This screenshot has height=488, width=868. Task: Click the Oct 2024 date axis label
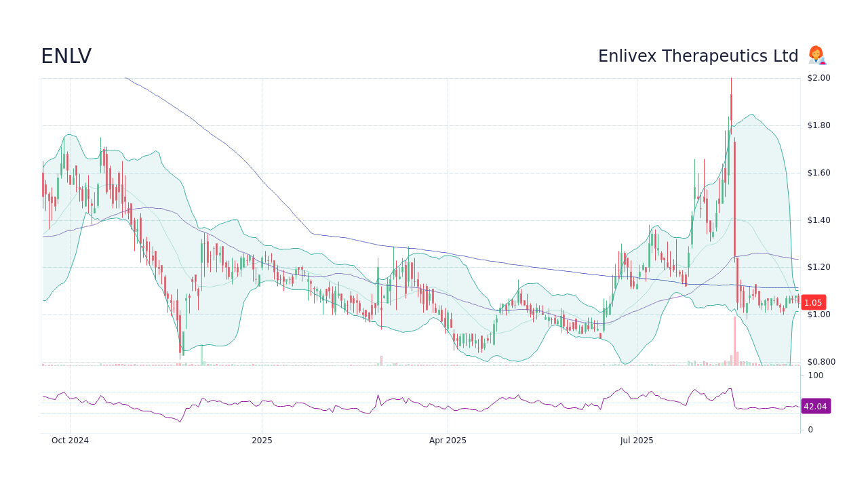tap(70, 440)
